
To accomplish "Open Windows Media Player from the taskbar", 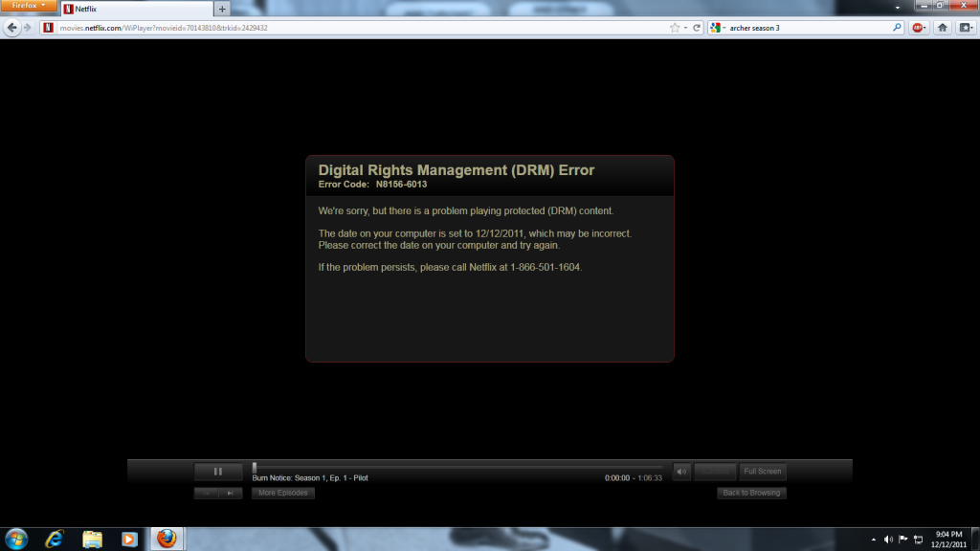I will coord(129,539).
